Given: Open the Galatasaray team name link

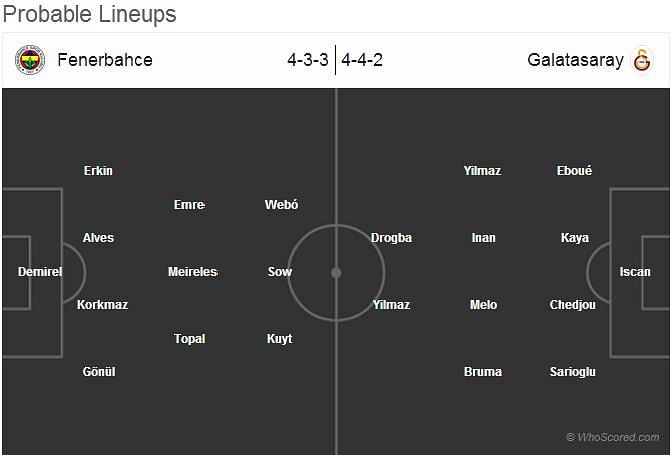Looking at the screenshot, I should 575,60.
